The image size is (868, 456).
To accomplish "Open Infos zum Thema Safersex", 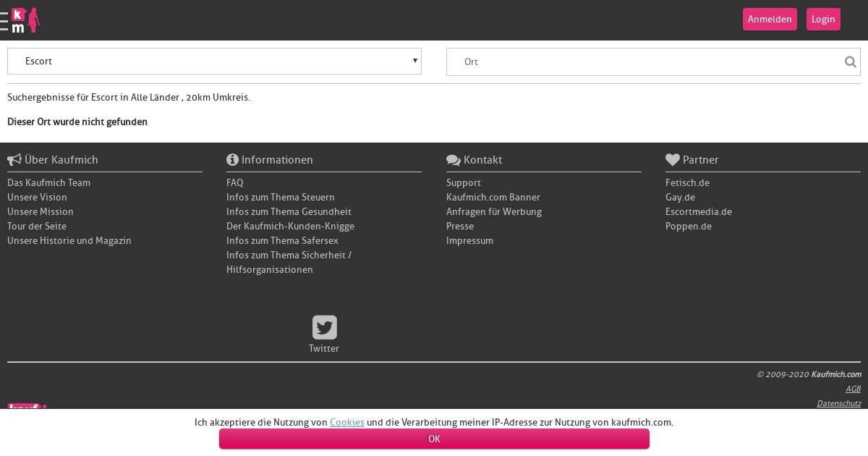I will coord(282,240).
